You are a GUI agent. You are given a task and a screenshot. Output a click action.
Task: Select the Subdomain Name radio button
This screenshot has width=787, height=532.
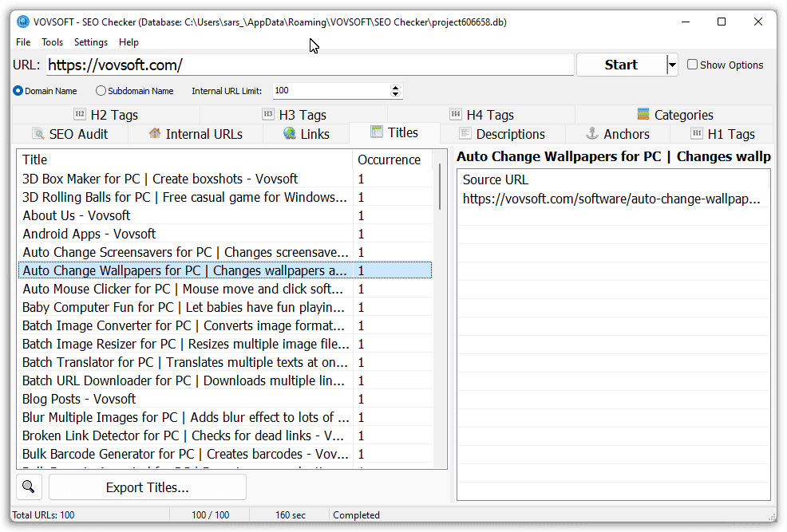(101, 91)
